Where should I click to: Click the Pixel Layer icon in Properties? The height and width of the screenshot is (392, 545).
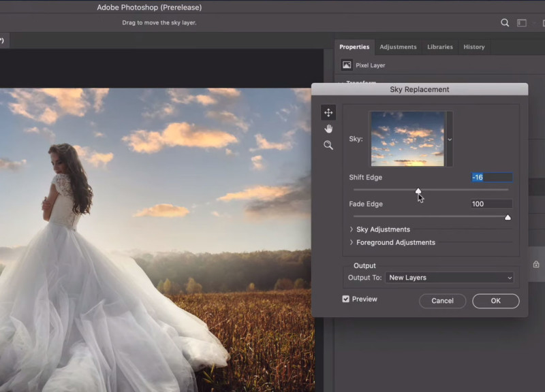click(347, 65)
